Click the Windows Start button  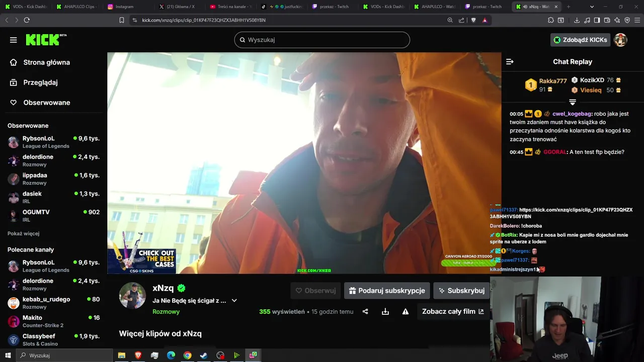pyautogui.click(x=8, y=355)
